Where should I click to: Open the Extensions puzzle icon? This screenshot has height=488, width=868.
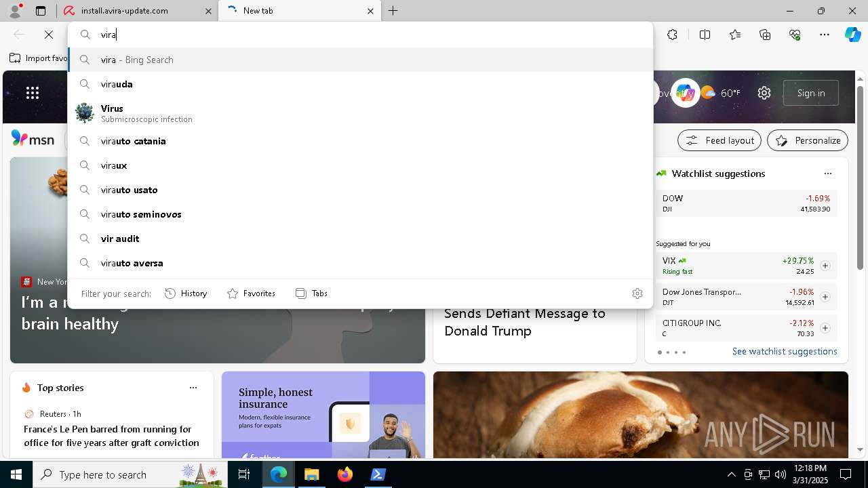click(x=672, y=35)
